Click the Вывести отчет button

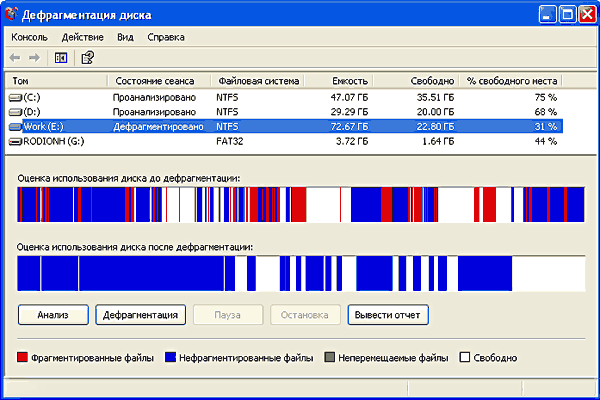coord(388,315)
